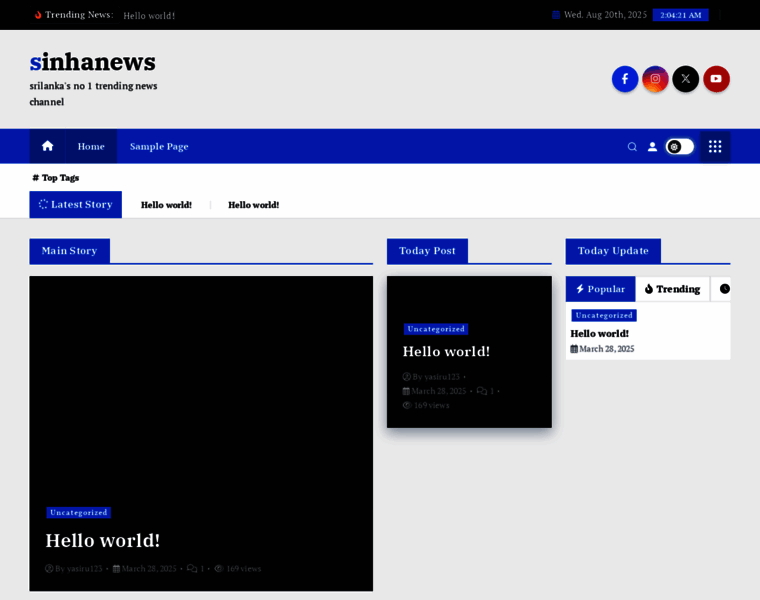760x600 pixels.
Task: Click Uncategorized tag in Today Post card
Action: tap(436, 329)
